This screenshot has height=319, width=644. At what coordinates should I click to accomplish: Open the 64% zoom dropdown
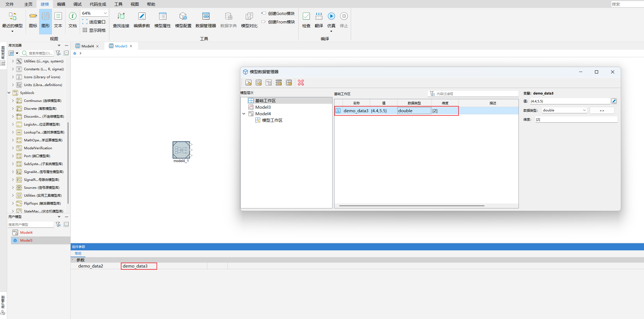105,13
